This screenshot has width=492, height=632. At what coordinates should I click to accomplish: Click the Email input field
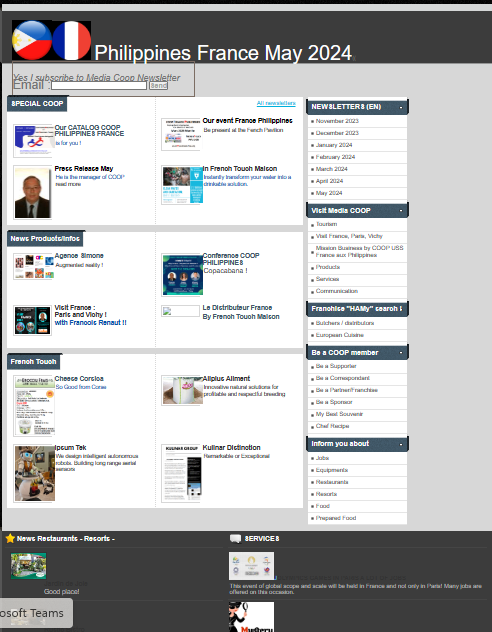(99, 85)
